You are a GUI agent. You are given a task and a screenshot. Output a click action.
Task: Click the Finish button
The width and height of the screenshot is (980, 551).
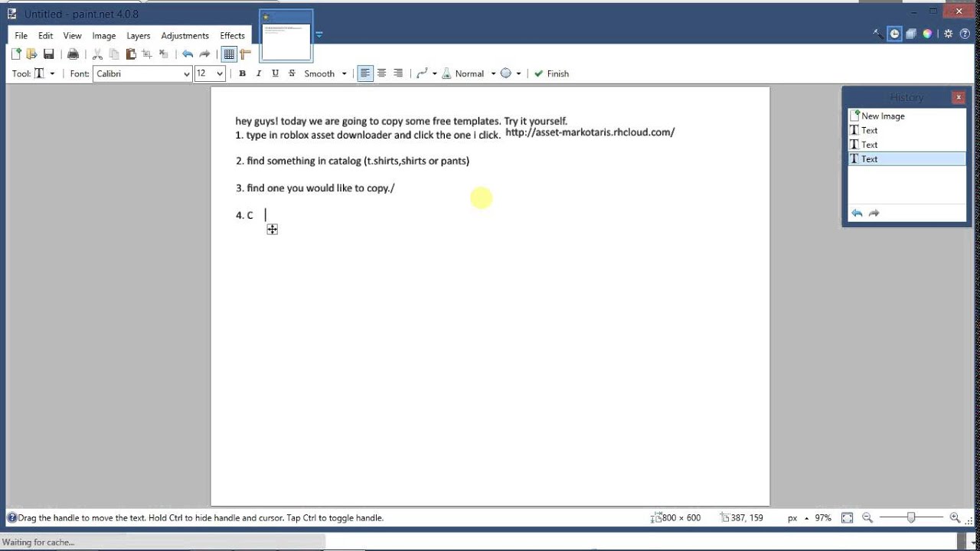(x=551, y=73)
